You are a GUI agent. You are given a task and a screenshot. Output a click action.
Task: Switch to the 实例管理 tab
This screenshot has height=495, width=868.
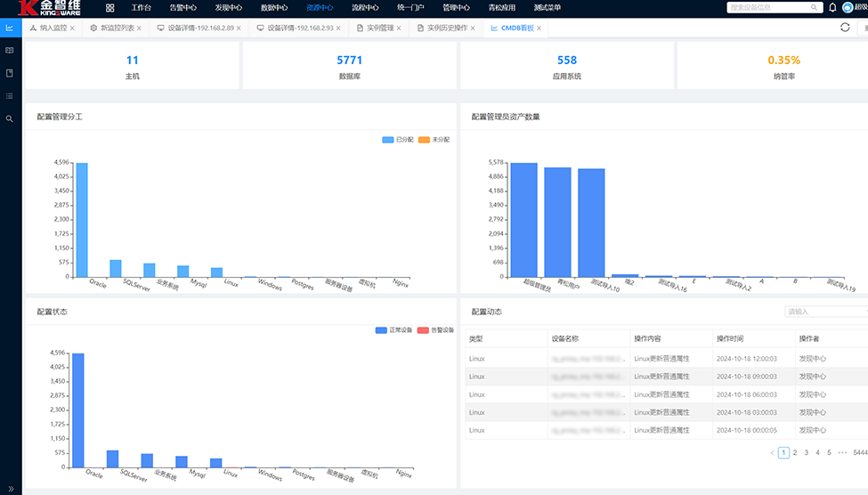click(x=380, y=28)
